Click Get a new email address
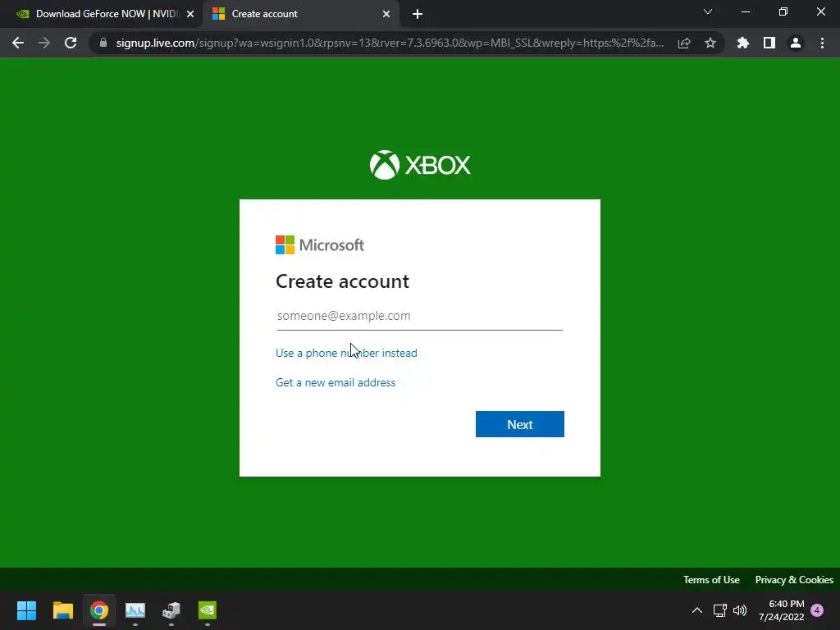 (336, 382)
